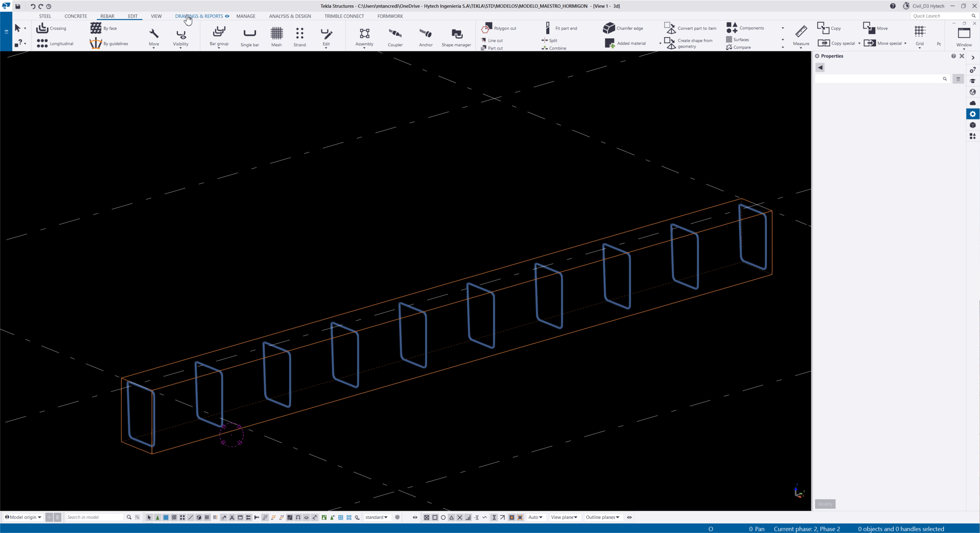Open the standard selection filter dropdown
Image resolution: width=980 pixels, height=533 pixels.
pos(376,517)
